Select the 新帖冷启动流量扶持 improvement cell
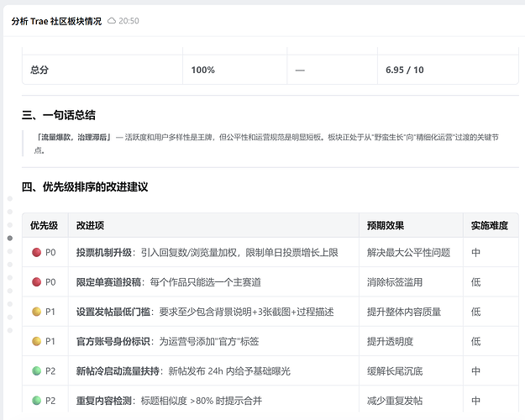Image resolution: width=525 pixels, height=420 pixels. [213, 371]
